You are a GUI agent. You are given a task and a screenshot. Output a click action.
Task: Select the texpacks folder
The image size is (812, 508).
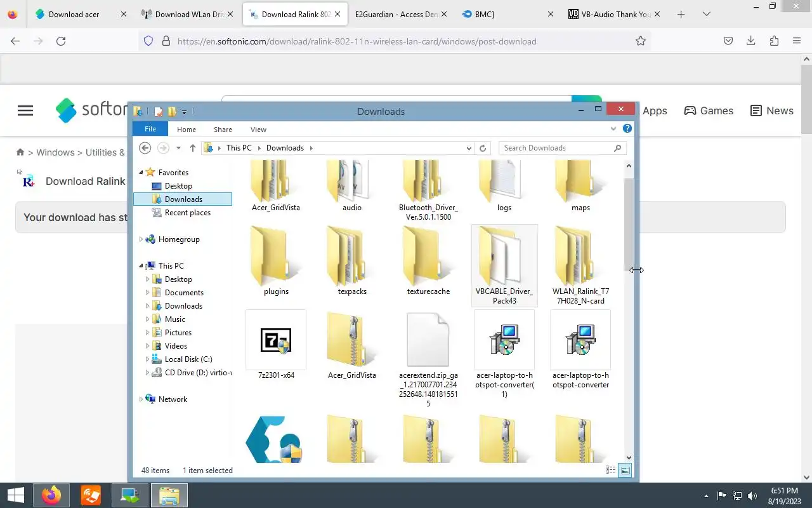pyautogui.click(x=352, y=260)
